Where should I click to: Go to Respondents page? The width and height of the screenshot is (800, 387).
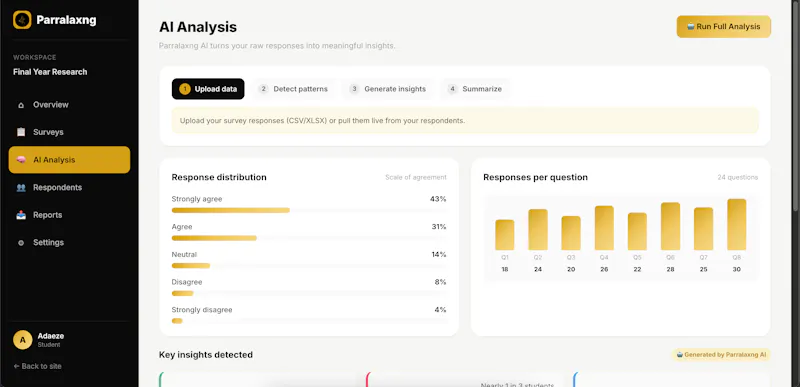point(69,188)
